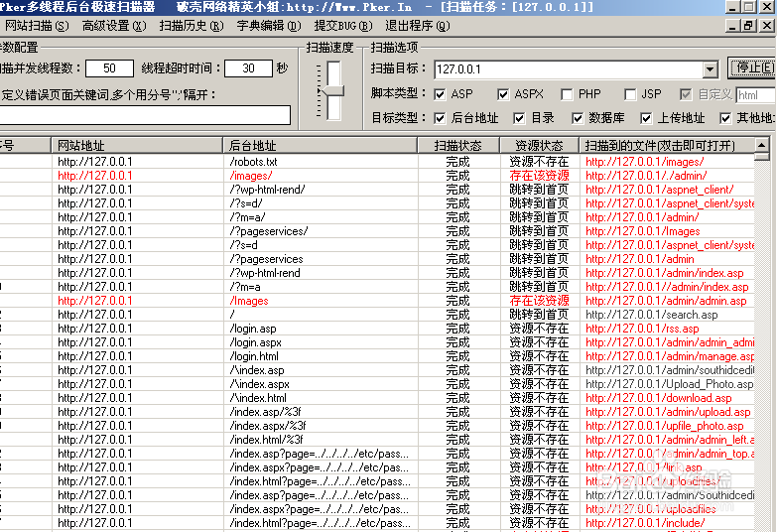
Task: Click the thread count field showing 50
Action: [109, 67]
